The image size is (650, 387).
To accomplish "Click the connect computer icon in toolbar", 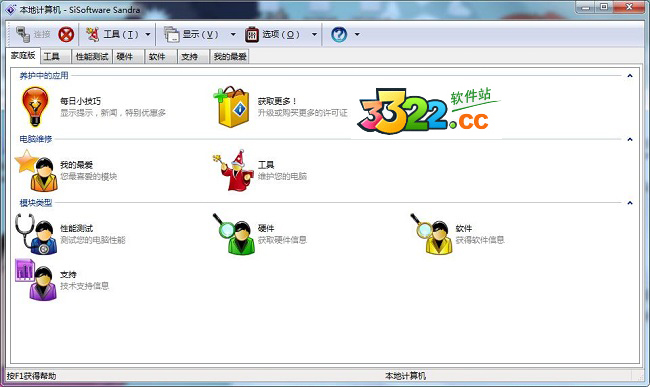I will click(23, 34).
